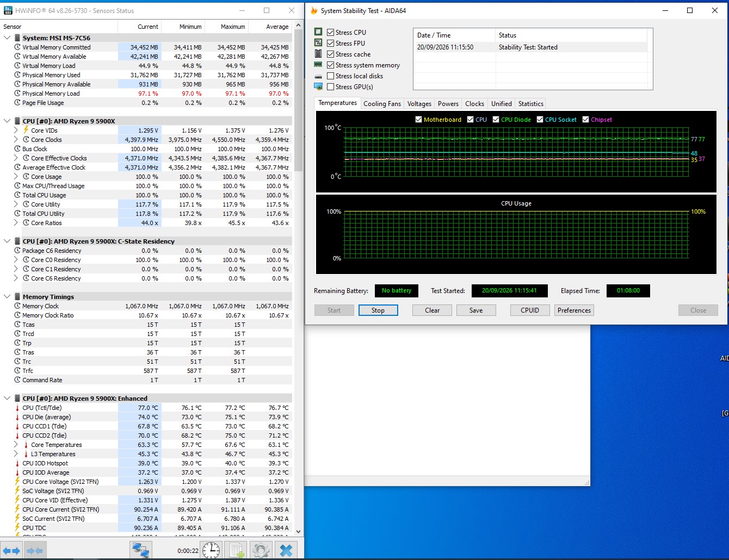This screenshot has height=560, width=729.
Task: Open the Voltages tab
Action: point(419,104)
